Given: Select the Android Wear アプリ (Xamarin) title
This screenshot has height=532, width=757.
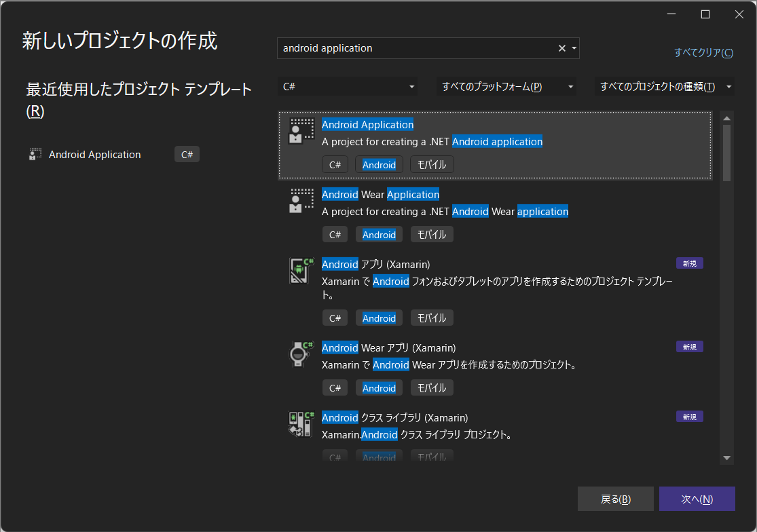Looking at the screenshot, I should tap(388, 347).
